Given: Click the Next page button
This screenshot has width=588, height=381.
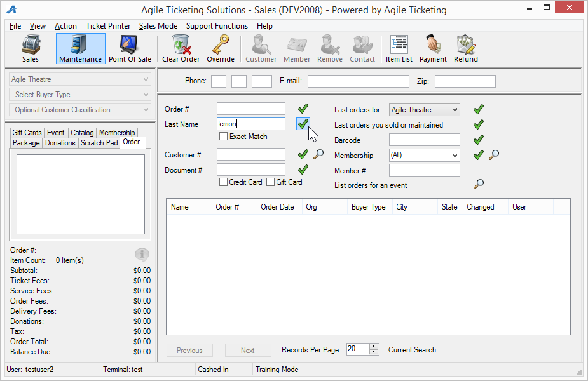Looking at the screenshot, I should point(248,351).
